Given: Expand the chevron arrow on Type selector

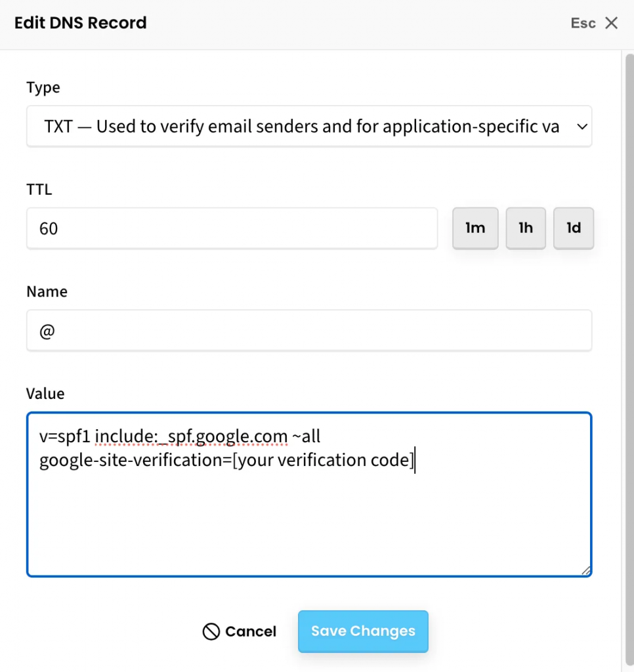Looking at the screenshot, I should click(x=581, y=127).
